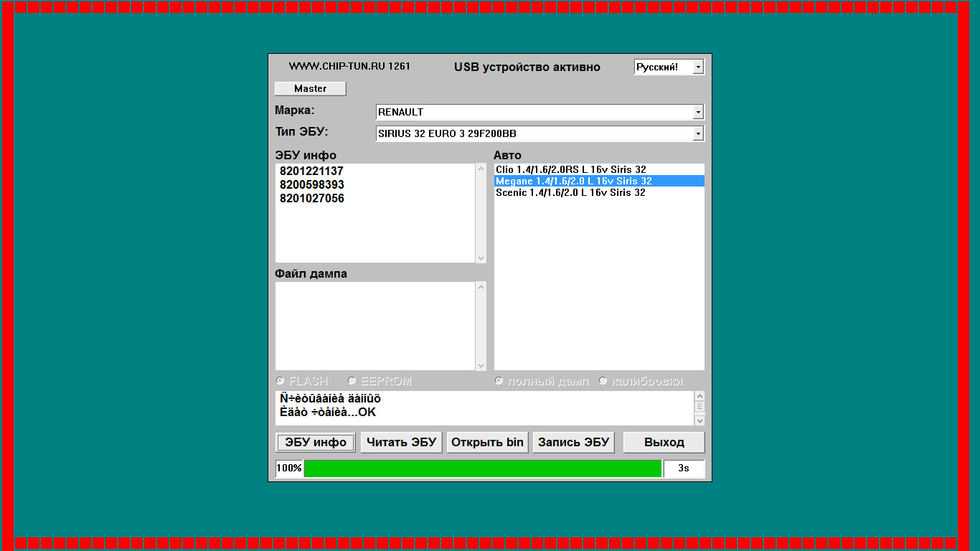
Task: Click the USB устройство активно status text
Action: tap(527, 67)
